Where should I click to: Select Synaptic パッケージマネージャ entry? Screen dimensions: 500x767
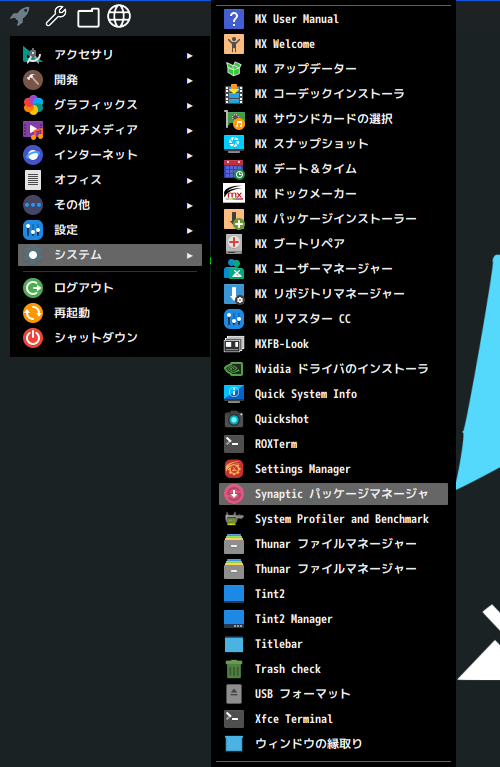[333, 494]
